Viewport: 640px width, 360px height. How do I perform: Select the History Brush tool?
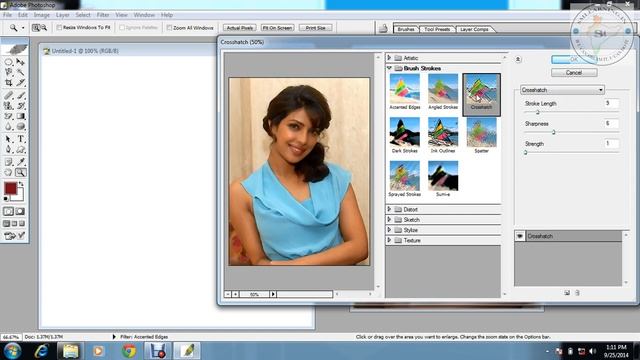click(20, 106)
